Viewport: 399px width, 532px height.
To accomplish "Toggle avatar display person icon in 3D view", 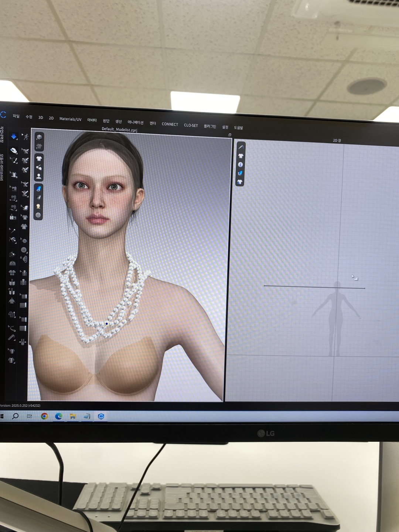I will (x=38, y=176).
